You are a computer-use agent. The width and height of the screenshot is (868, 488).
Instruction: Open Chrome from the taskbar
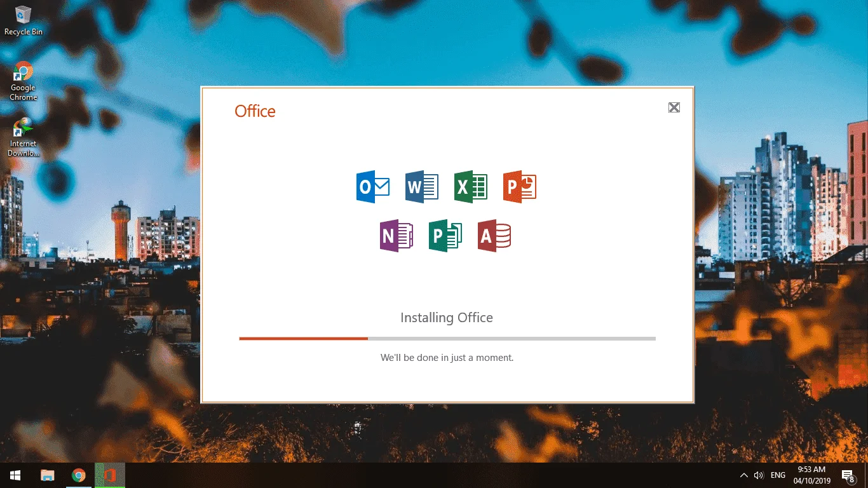click(79, 475)
